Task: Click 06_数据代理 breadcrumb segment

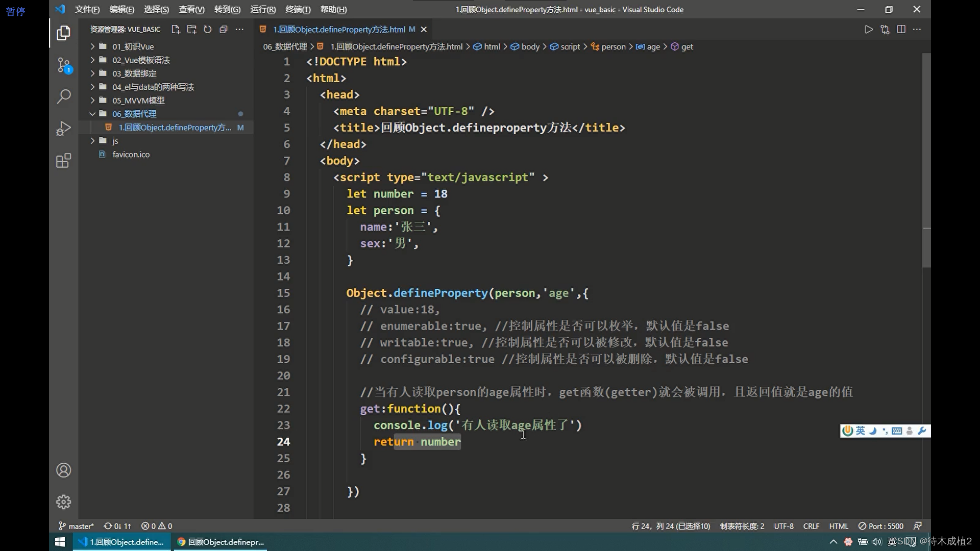Action: (285, 47)
